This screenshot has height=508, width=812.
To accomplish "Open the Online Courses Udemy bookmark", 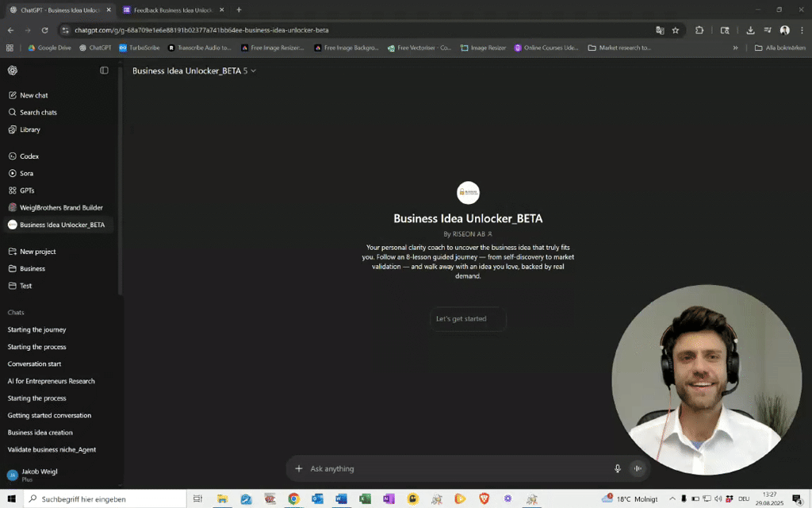I will (x=546, y=48).
